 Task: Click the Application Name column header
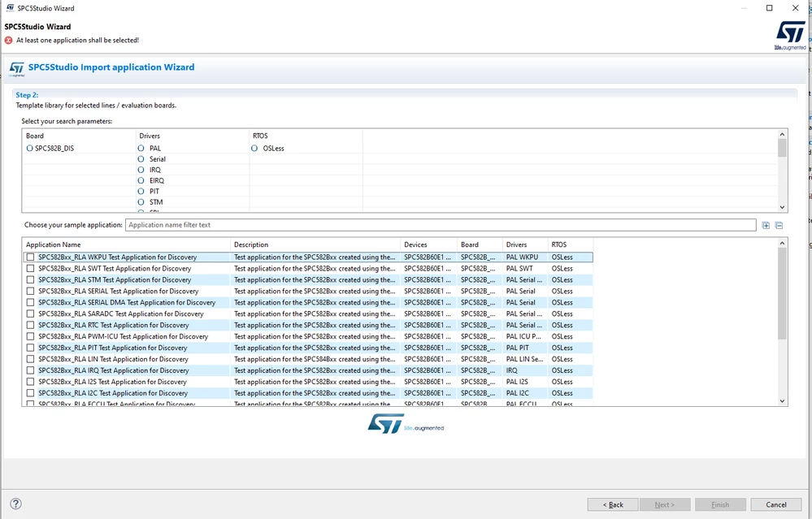coord(126,244)
